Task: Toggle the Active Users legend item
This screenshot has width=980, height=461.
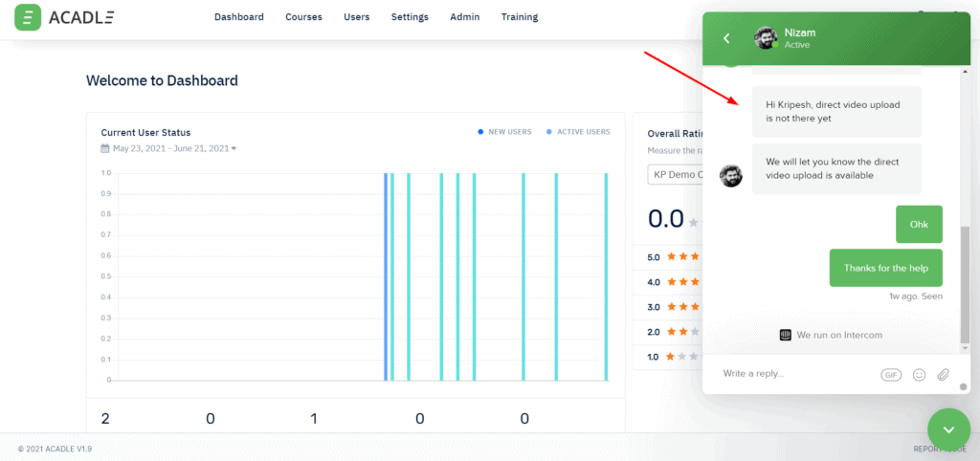Action: [x=577, y=132]
